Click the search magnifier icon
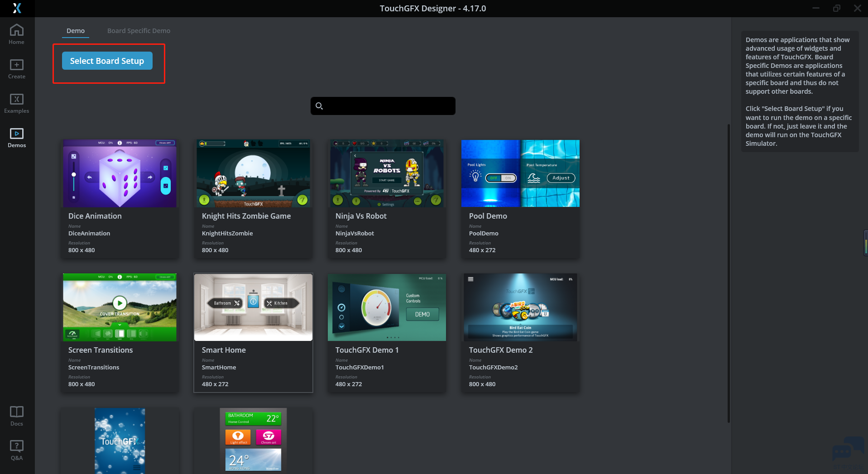This screenshot has height=474, width=868. point(319,106)
